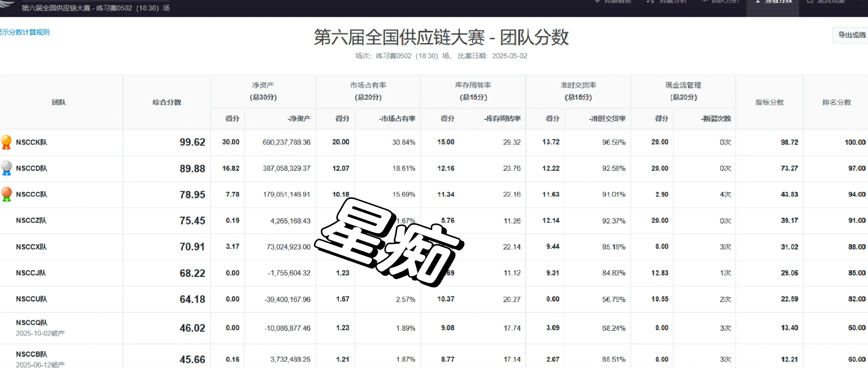868x368 pixels.
Task: Click the 导出成绩 export button
Action: click(851, 35)
